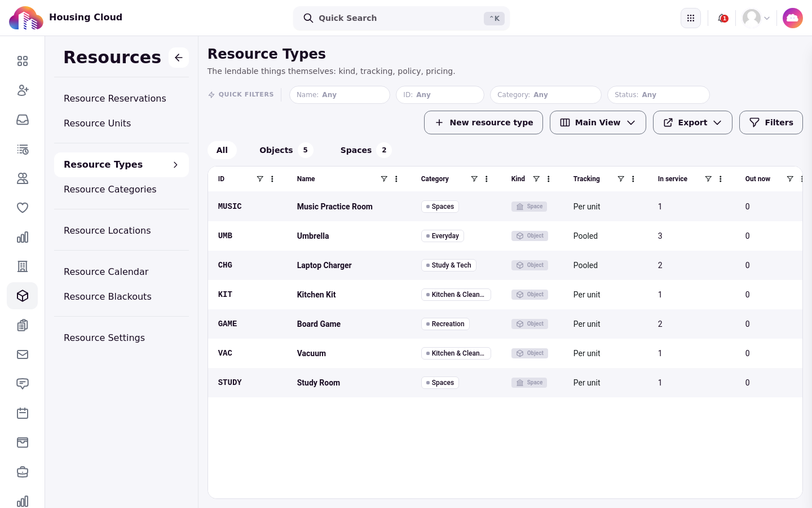Click the briefcase icon in the sidebar
Image resolution: width=812 pixels, height=508 pixels.
click(x=23, y=472)
